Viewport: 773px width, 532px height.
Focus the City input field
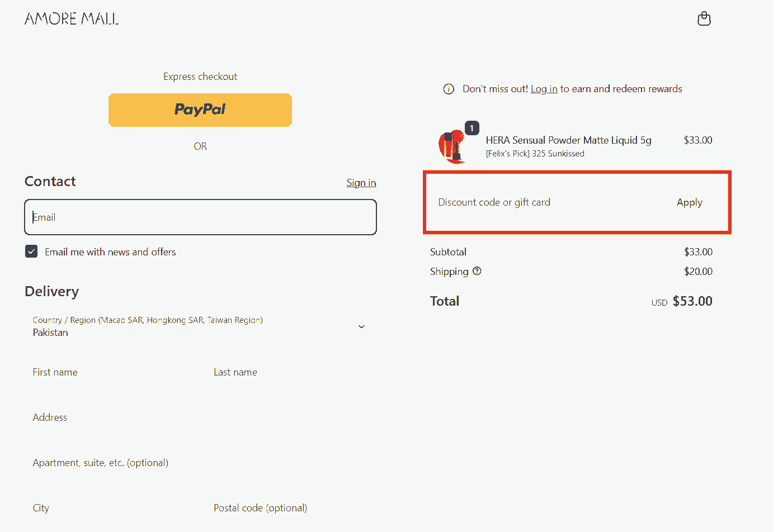pyautogui.click(x=112, y=508)
